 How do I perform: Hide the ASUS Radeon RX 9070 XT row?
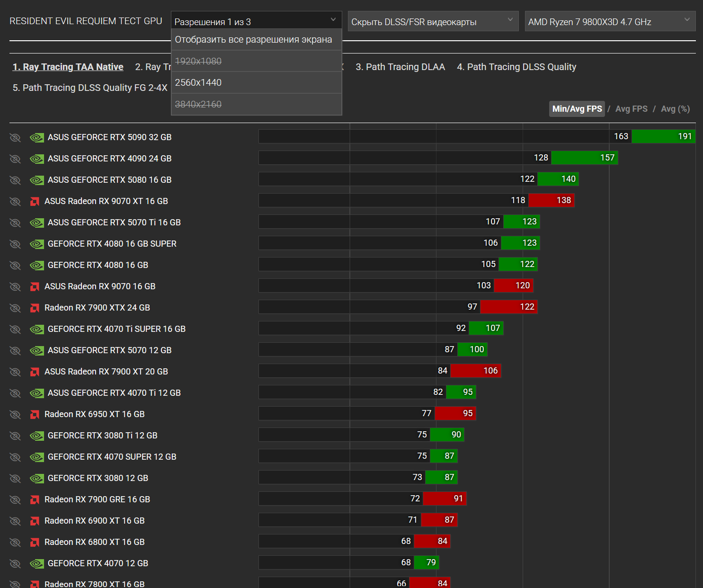pyautogui.click(x=15, y=201)
